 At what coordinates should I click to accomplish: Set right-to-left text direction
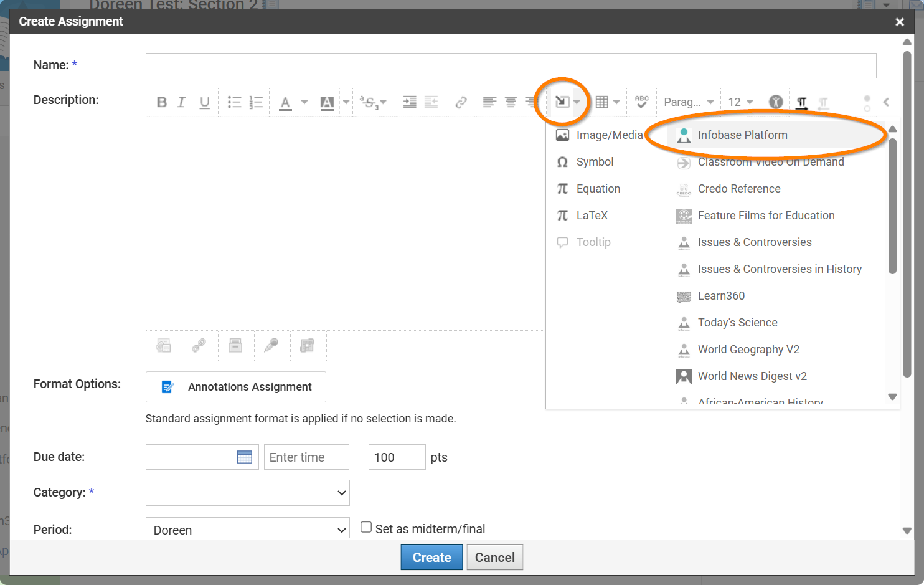click(823, 103)
